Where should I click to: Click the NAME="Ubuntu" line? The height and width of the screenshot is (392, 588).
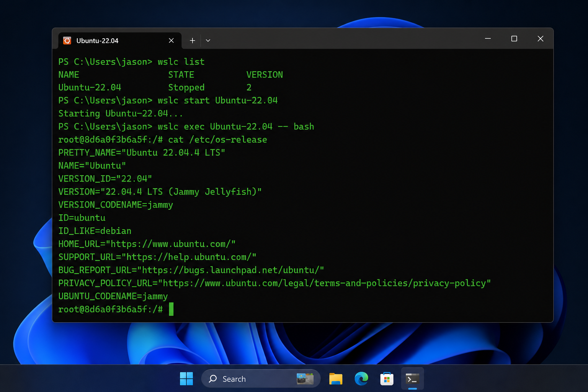point(92,166)
